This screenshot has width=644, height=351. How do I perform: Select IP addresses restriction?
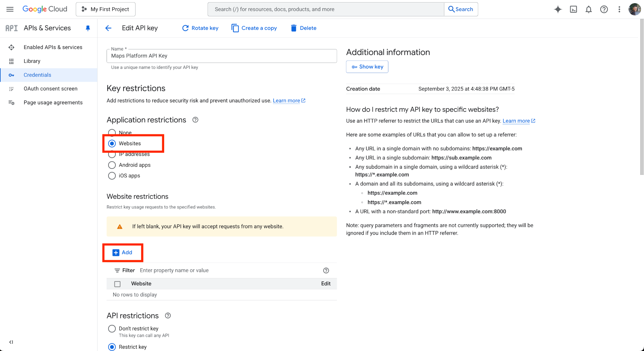click(x=112, y=154)
